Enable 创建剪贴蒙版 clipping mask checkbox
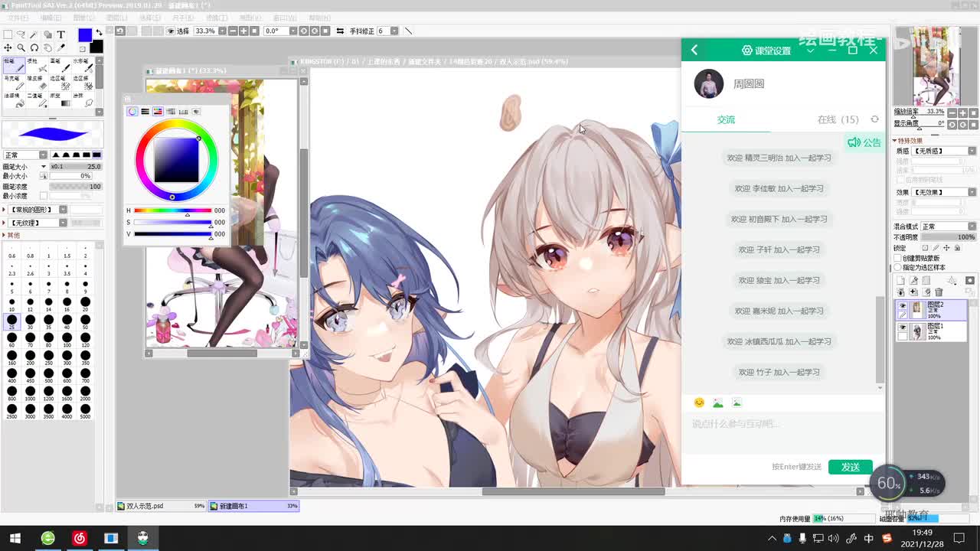Image resolution: width=980 pixels, height=551 pixels. 897,258
